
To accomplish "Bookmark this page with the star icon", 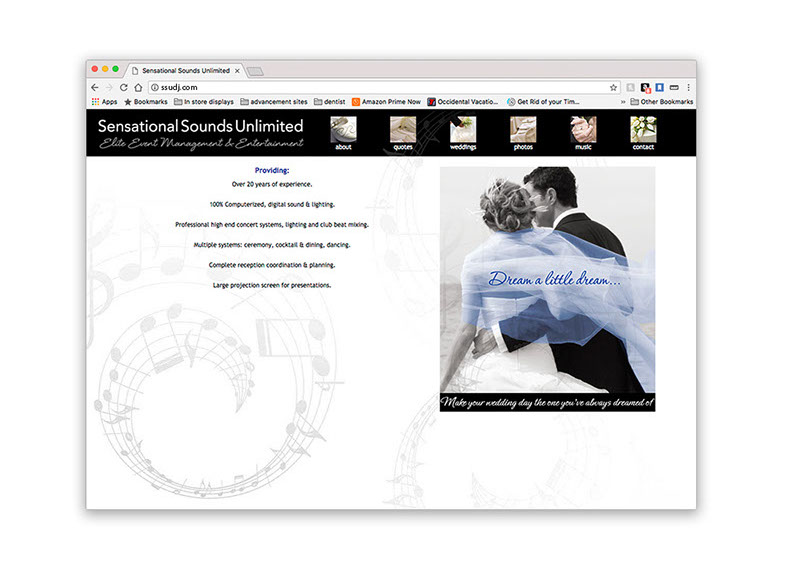I will [x=614, y=87].
